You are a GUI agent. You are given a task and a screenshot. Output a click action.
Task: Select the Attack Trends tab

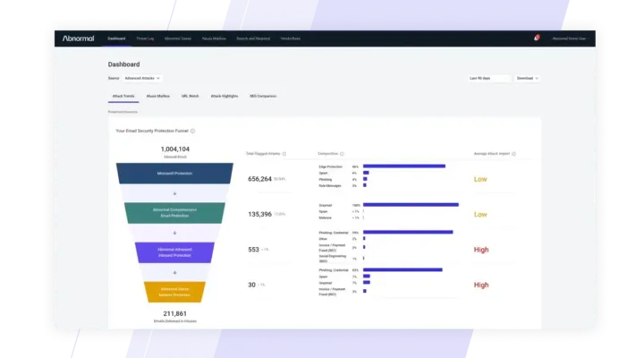123,96
